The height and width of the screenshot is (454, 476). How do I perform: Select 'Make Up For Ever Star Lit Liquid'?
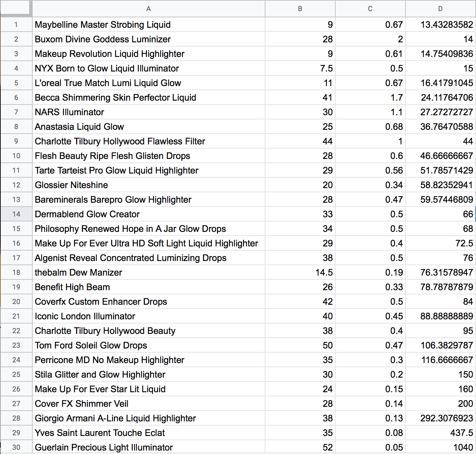[149, 389]
